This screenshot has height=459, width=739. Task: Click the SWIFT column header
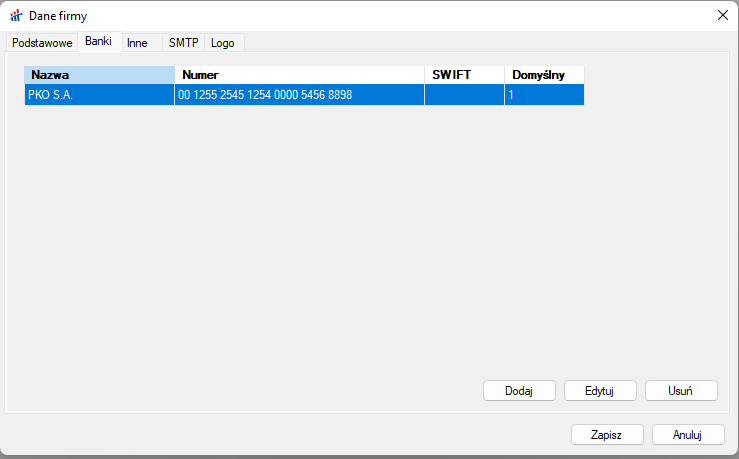[464, 75]
